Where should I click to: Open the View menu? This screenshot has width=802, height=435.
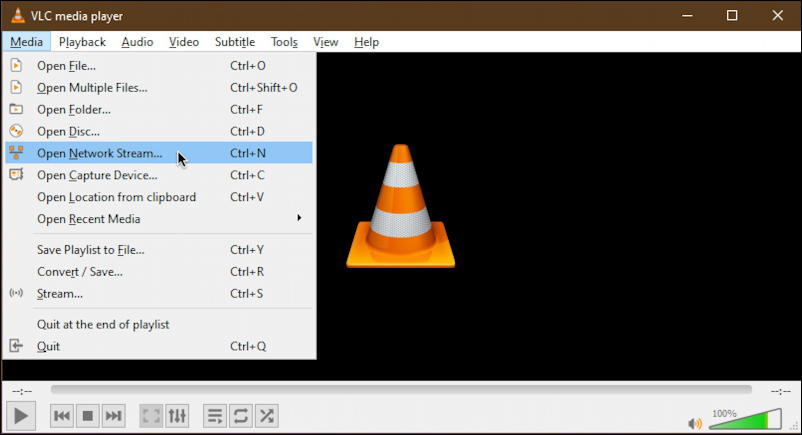point(325,42)
